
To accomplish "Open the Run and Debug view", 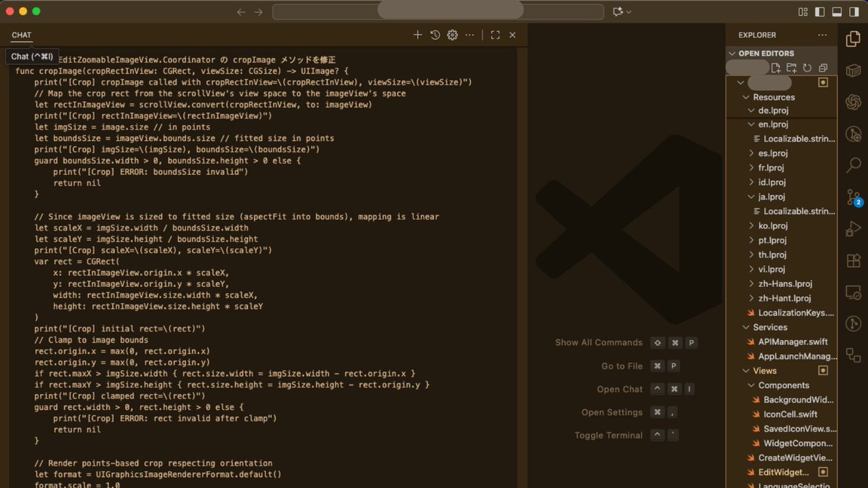I will pyautogui.click(x=853, y=229).
